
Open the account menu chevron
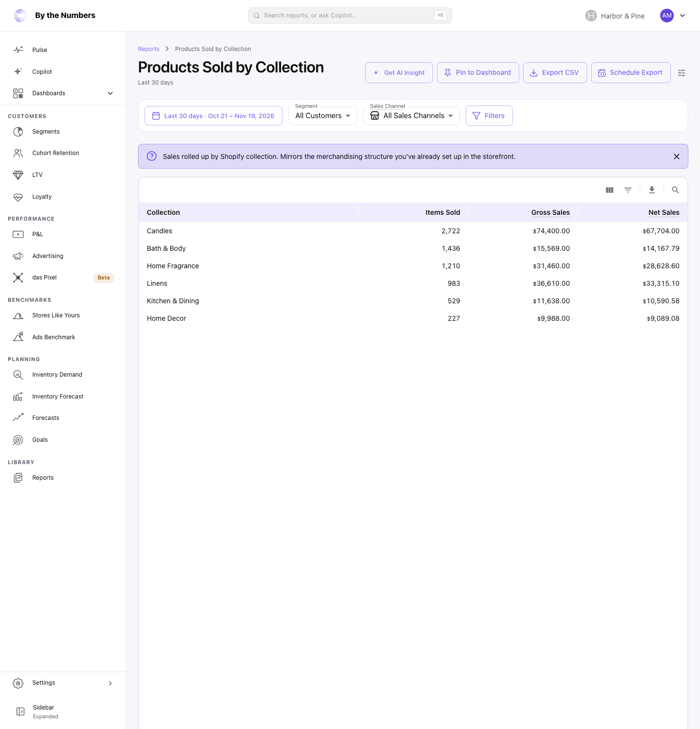[682, 16]
